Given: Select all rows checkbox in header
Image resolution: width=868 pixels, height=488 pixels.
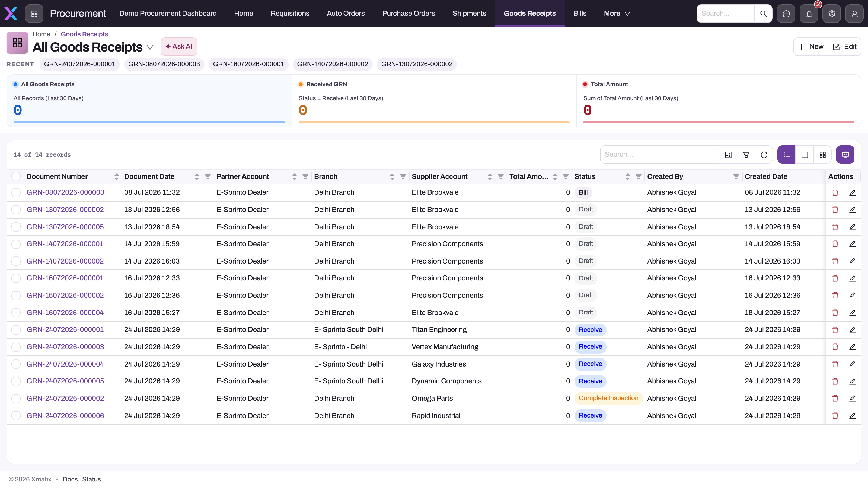Looking at the screenshot, I should [16, 176].
